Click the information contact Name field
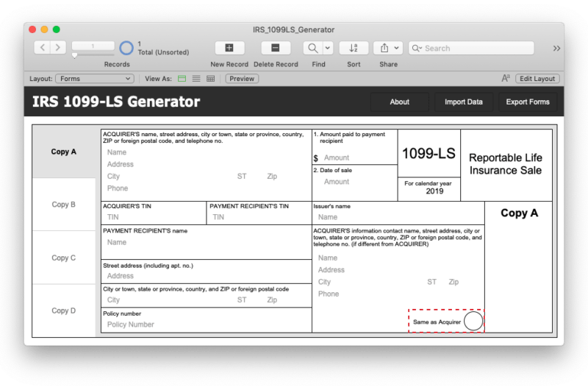Screen dimensions: 588x390 [399, 258]
